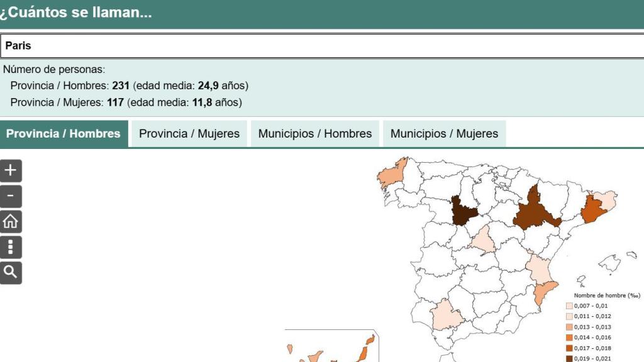This screenshot has width=644, height=362.
Task: Click the Sevilla province on the map
Action: point(447,314)
